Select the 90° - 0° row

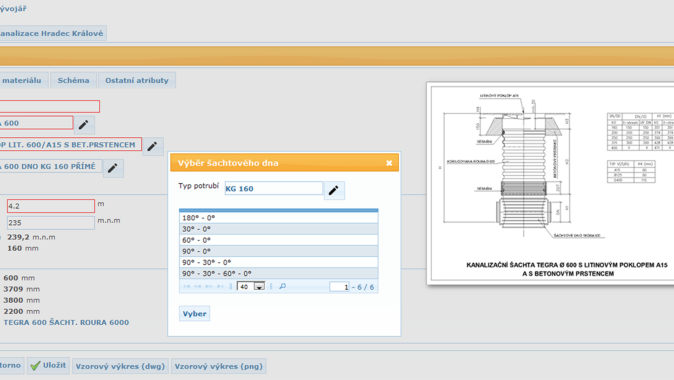tap(279, 251)
